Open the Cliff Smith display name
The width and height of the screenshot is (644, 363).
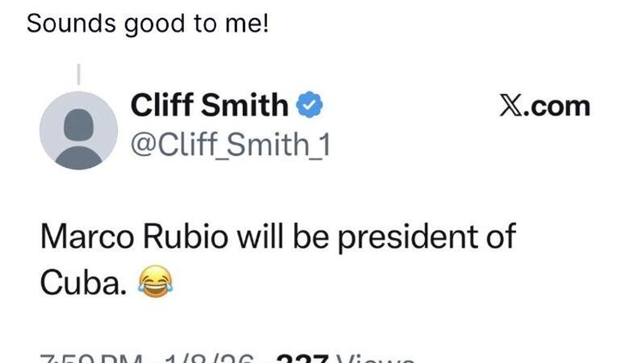[x=209, y=105]
